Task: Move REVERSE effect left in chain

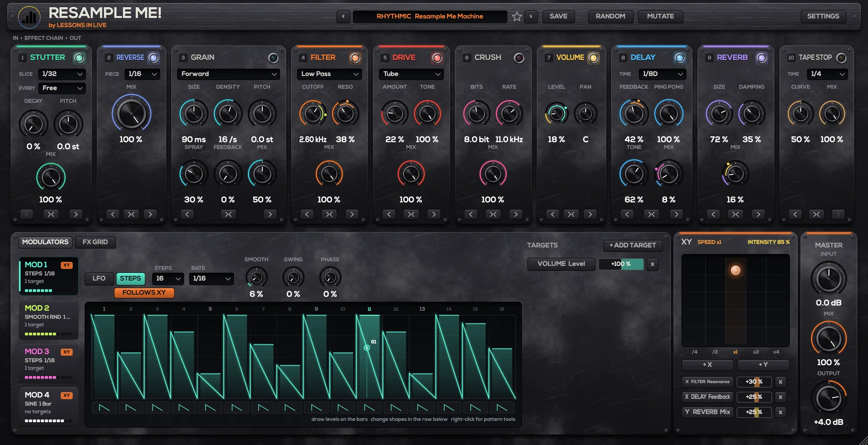Action: tap(112, 214)
